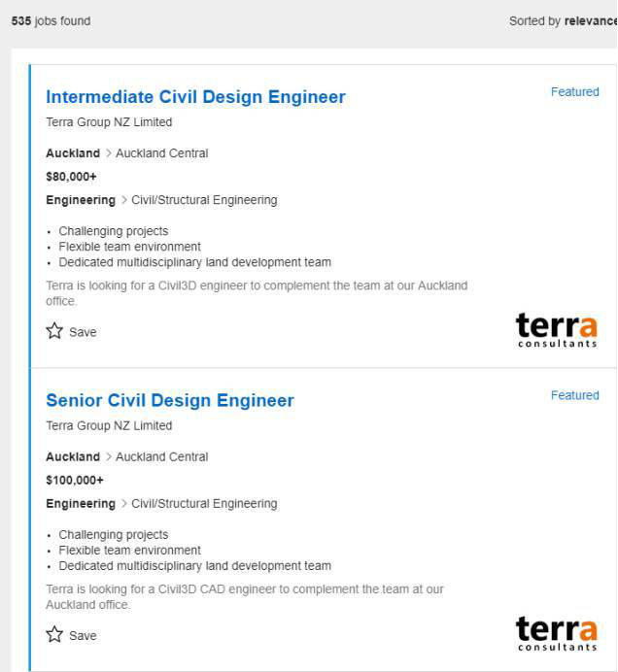Click Terra Group NZ Limited in the first listing

pyautogui.click(x=109, y=122)
